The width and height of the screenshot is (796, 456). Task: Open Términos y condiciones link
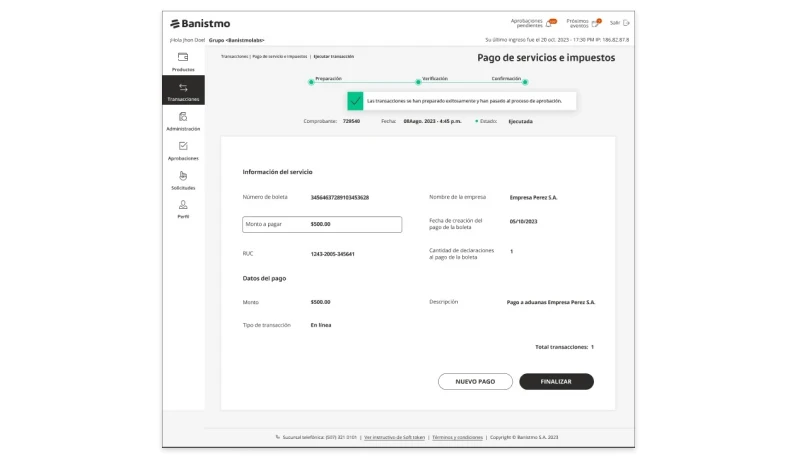pos(457,437)
